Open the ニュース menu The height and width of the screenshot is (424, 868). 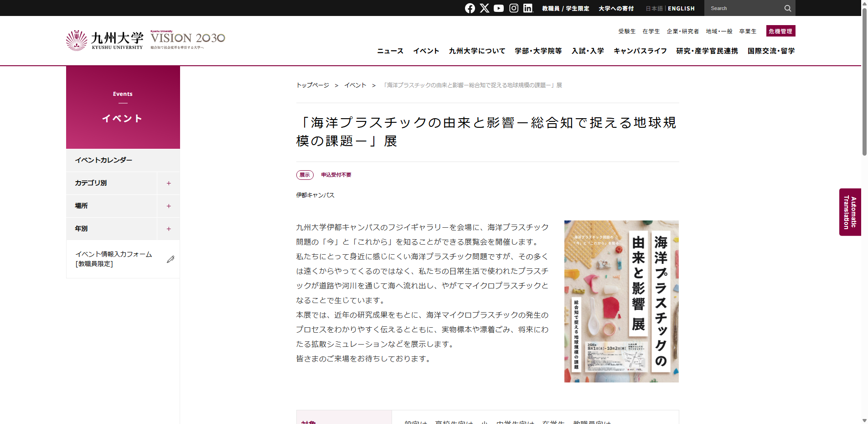(390, 51)
